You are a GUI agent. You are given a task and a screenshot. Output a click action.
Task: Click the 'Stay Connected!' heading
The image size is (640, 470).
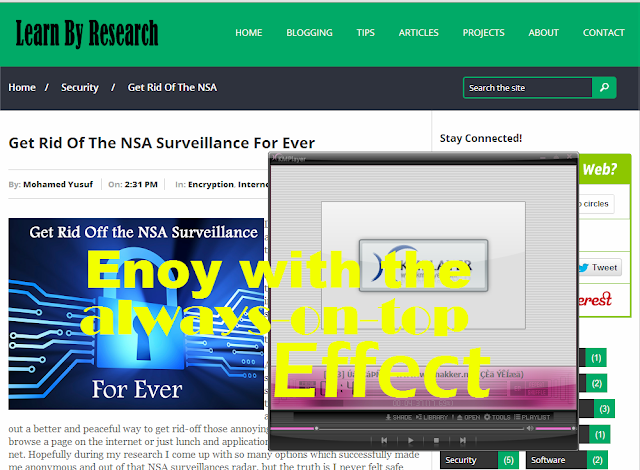(x=481, y=138)
